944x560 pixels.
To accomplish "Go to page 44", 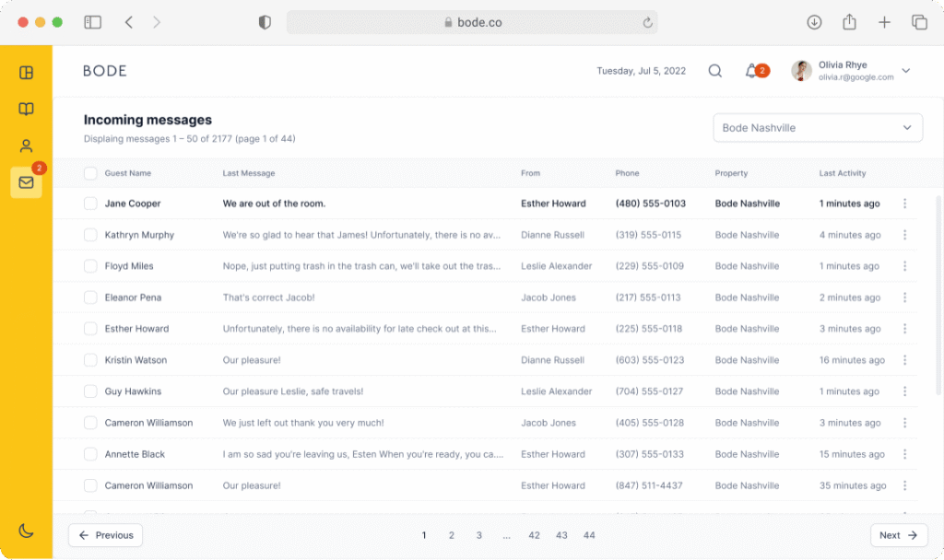I will click(x=589, y=535).
